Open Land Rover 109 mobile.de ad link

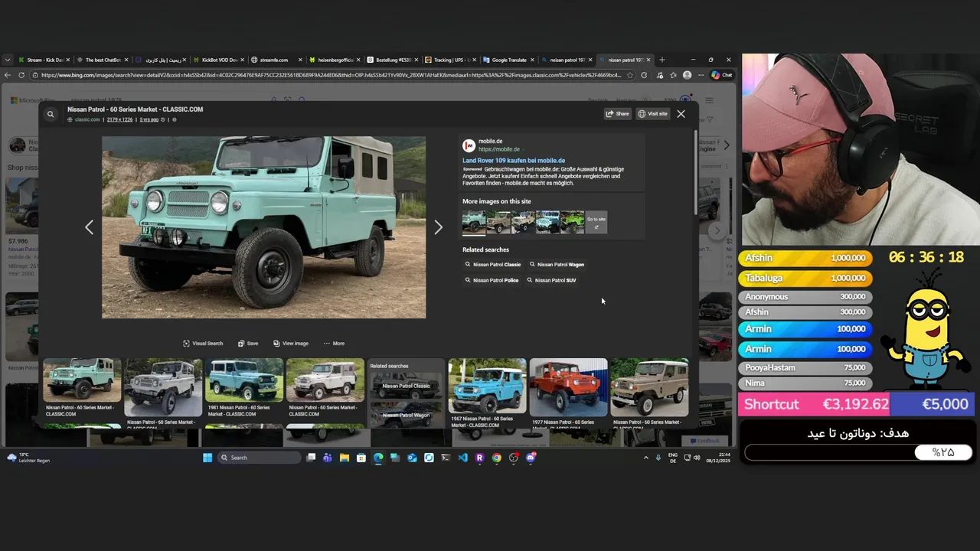coord(514,161)
